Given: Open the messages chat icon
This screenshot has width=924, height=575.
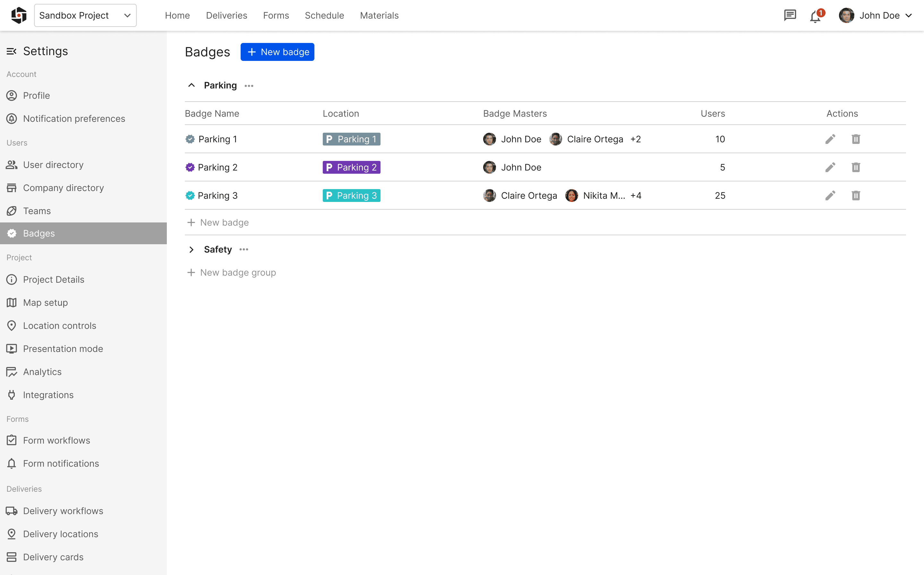Looking at the screenshot, I should pos(790,16).
